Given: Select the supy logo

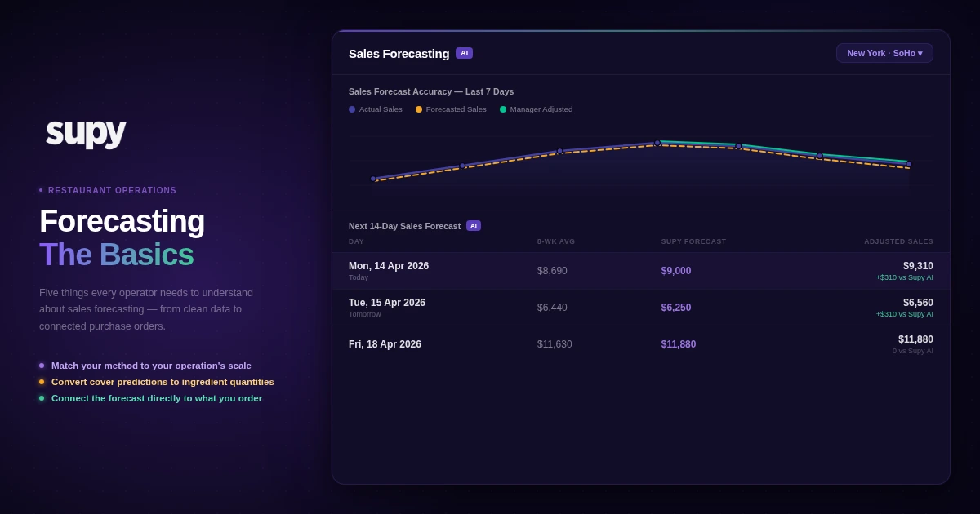Looking at the screenshot, I should point(86,133).
